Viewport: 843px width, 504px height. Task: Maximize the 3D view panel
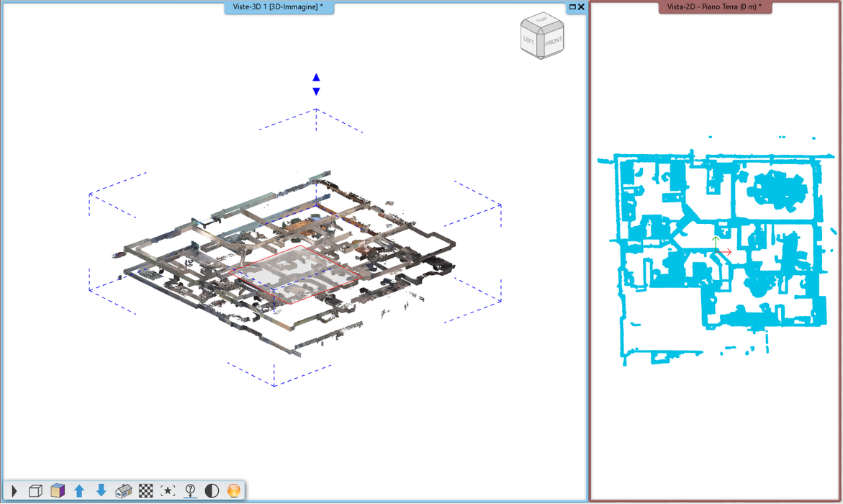[x=572, y=7]
